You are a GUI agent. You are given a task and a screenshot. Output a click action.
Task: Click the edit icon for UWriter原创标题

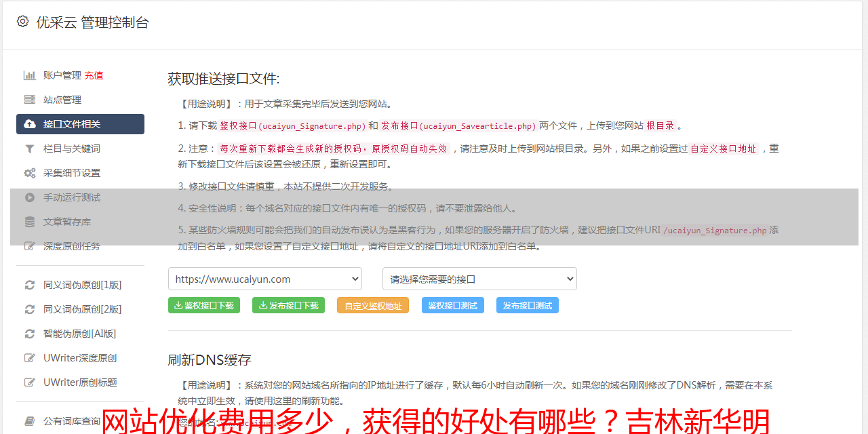30,382
